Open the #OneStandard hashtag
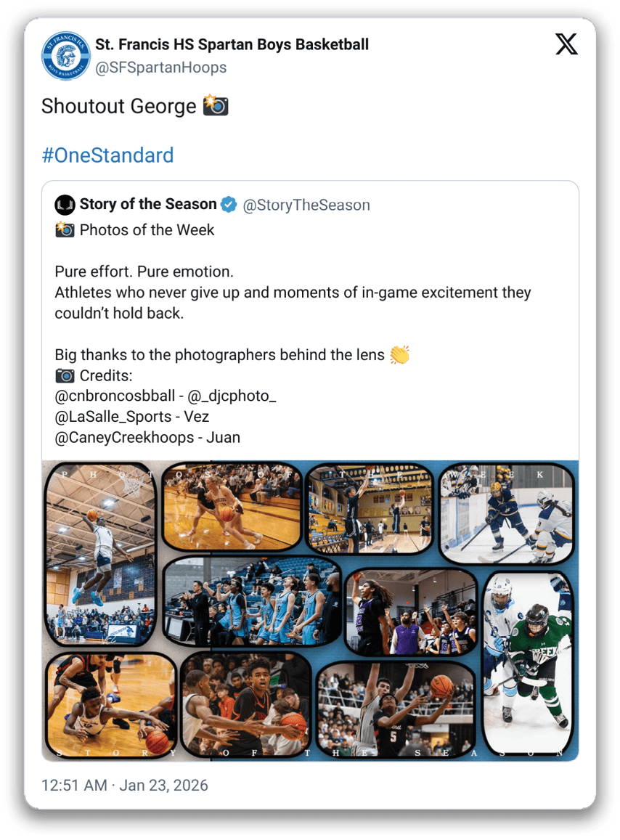This screenshot has width=620, height=840. pos(107,155)
